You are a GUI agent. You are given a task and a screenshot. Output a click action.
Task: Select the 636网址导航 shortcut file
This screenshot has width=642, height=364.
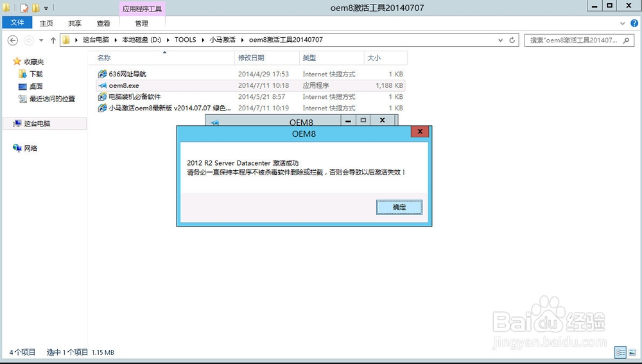coord(127,74)
